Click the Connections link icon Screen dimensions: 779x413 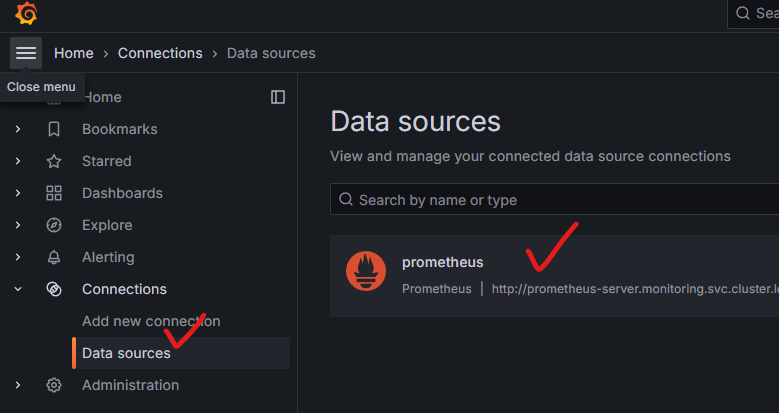point(54,289)
